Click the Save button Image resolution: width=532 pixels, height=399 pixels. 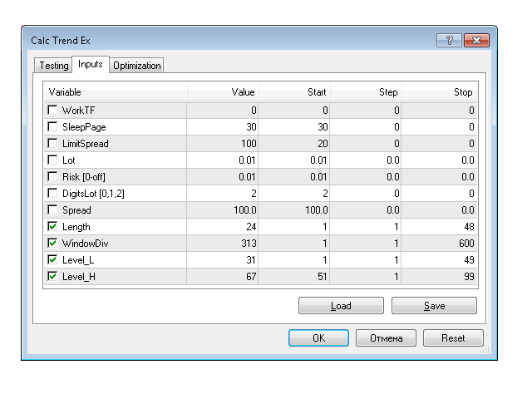(x=434, y=306)
